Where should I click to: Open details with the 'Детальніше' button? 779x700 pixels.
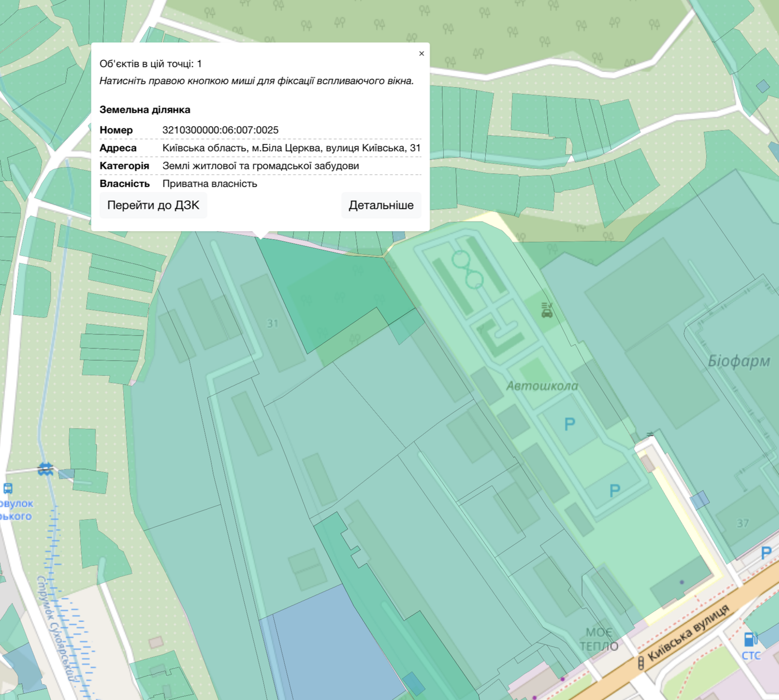(381, 205)
